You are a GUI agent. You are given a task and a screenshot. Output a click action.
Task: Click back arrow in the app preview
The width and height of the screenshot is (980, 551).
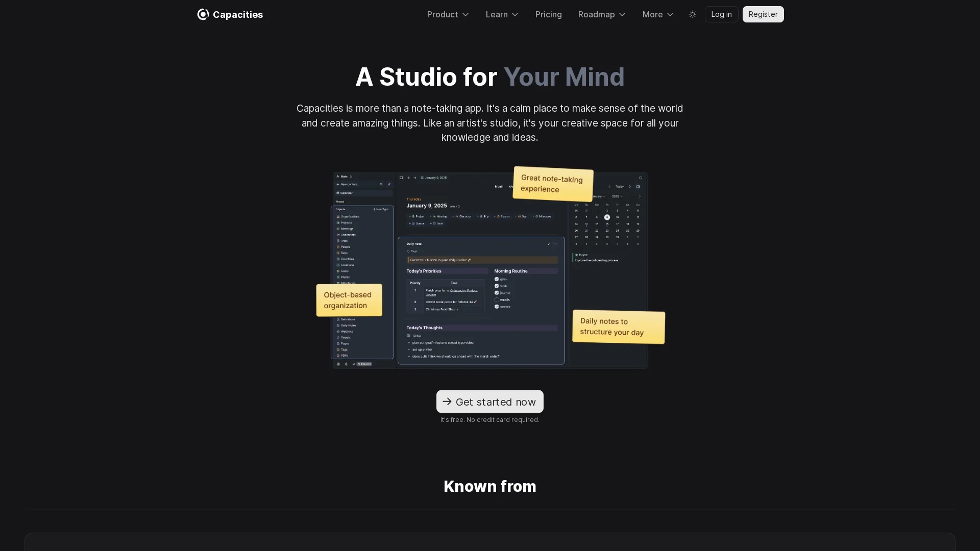[408, 178]
